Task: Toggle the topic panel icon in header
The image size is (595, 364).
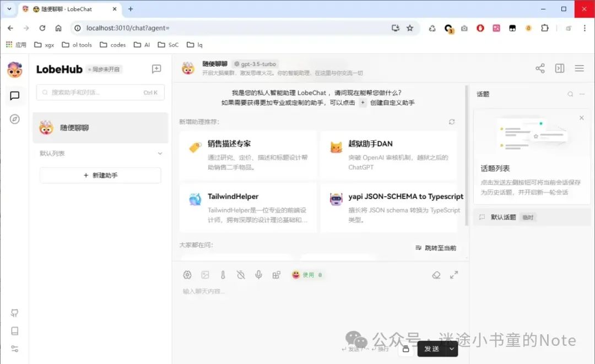Action: pyautogui.click(x=560, y=68)
